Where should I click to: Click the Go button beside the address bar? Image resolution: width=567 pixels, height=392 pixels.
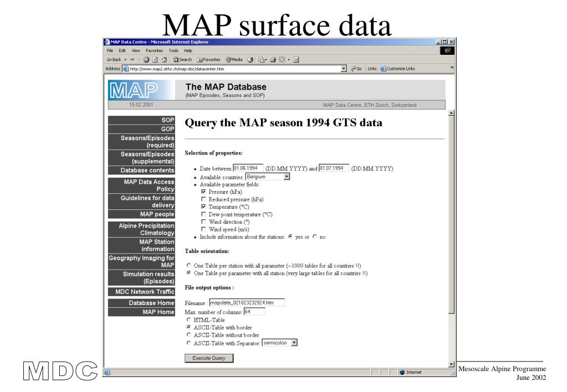tap(356, 69)
